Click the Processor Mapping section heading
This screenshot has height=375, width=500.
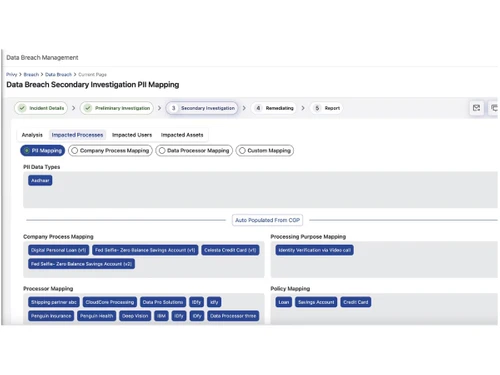coord(48,289)
